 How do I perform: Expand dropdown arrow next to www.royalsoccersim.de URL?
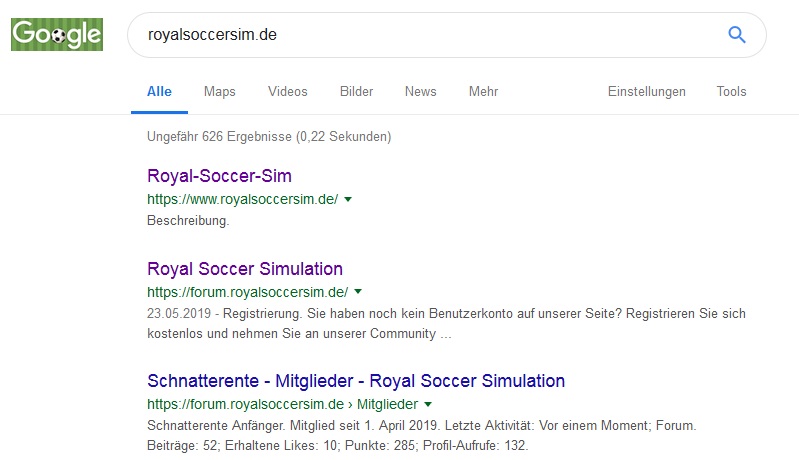pyautogui.click(x=348, y=199)
